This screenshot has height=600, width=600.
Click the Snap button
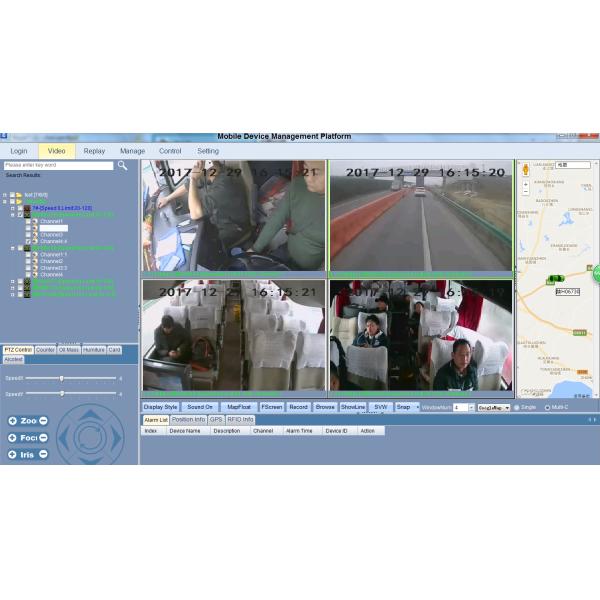click(x=404, y=407)
